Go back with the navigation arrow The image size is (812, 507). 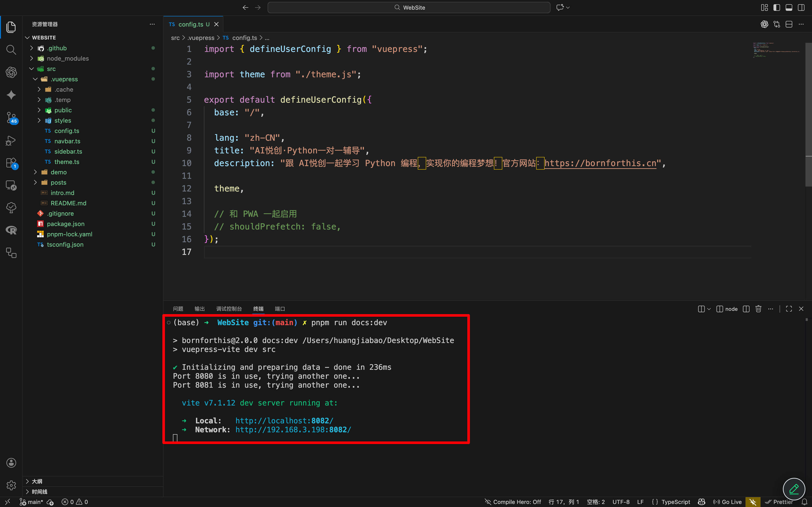[246, 7]
